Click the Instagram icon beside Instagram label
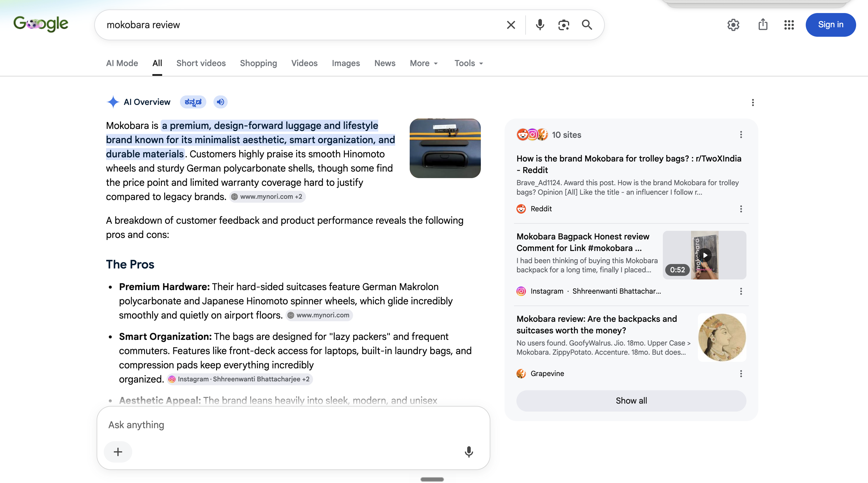 click(521, 291)
